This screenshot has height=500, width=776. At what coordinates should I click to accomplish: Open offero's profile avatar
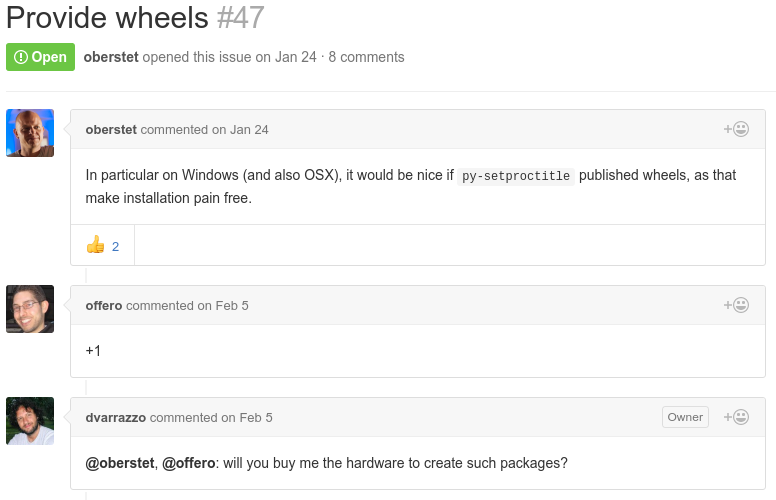[x=30, y=309]
